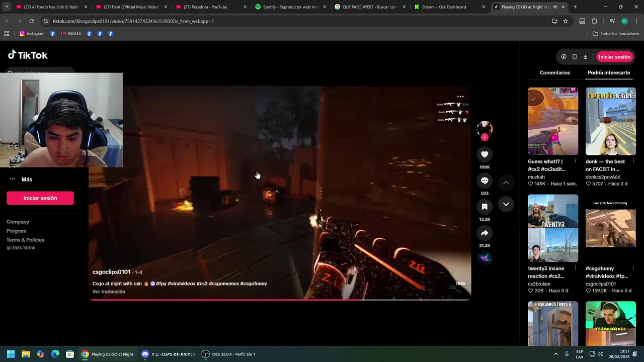The width and height of the screenshot is (644, 362).
Task: Open Chrome three-dot menu
Action: pyautogui.click(x=636, y=21)
